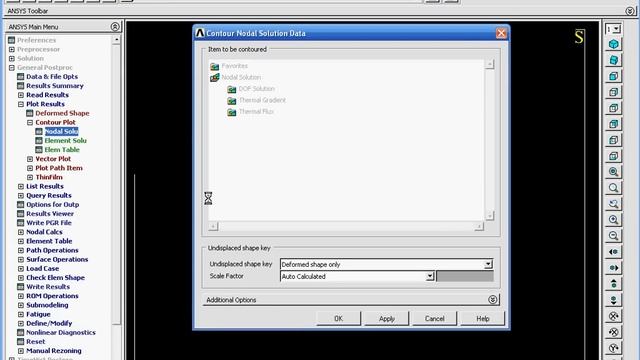Switch to oblique view
This screenshot has height=360, width=640.
pyautogui.click(x=613, y=60)
